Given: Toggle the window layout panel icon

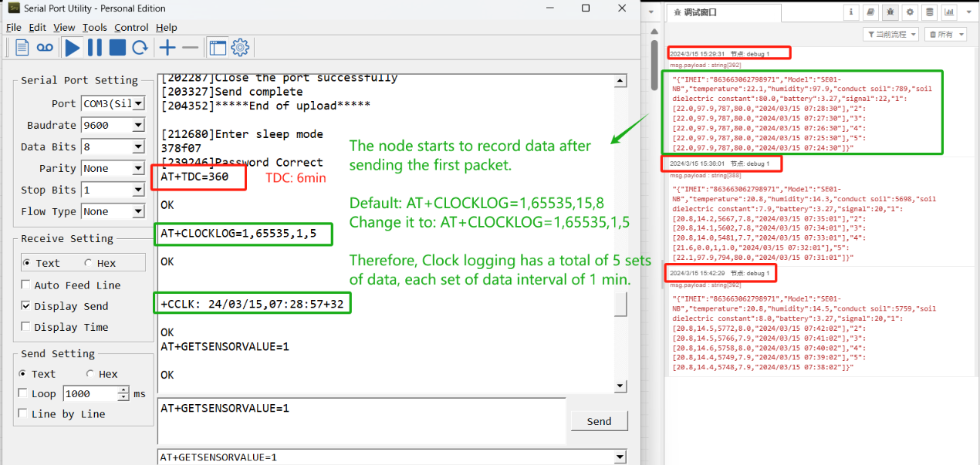Looking at the screenshot, I should (x=218, y=48).
